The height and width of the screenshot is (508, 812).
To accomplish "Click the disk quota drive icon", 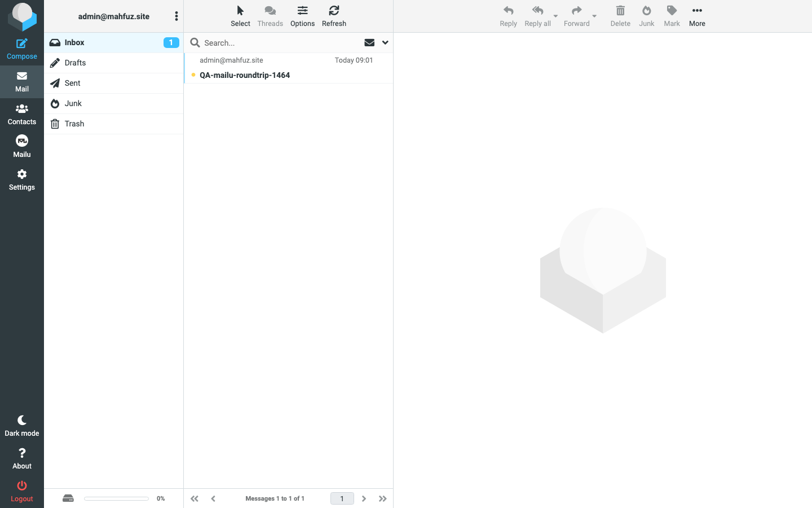I will click(68, 498).
